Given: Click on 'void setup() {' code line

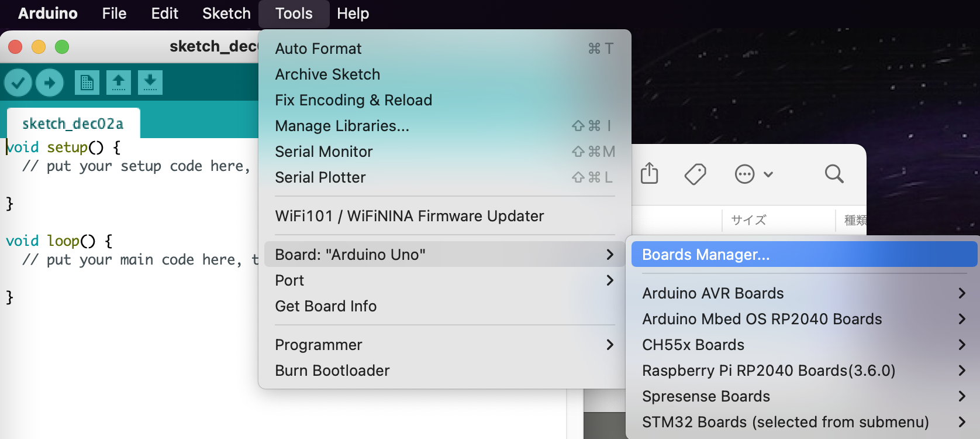Looking at the screenshot, I should tap(63, 147).
